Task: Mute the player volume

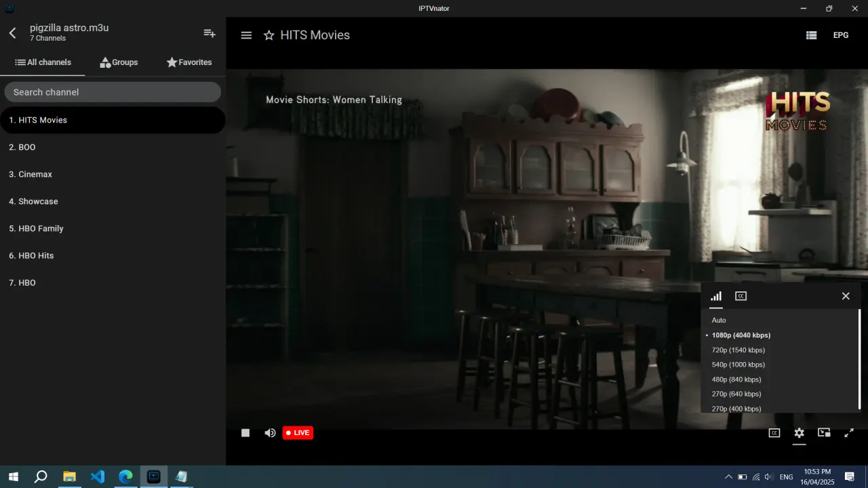Action: (x=270, y=432)
